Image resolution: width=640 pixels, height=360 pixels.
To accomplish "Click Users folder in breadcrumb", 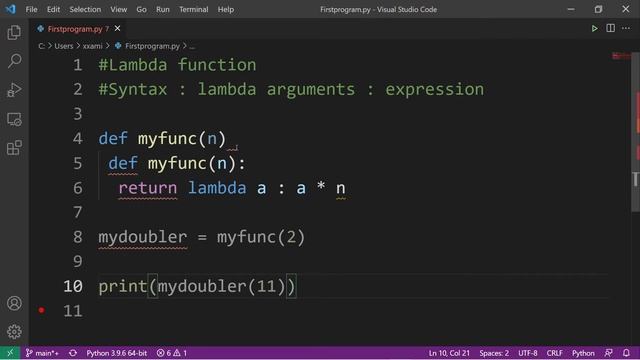I will point(64,46).
